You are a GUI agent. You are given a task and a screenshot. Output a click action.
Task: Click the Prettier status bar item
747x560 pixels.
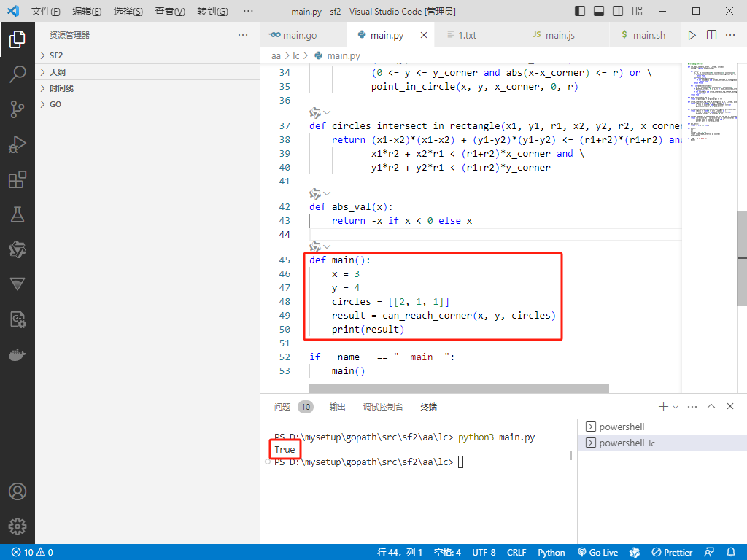[x=672, y=553]
